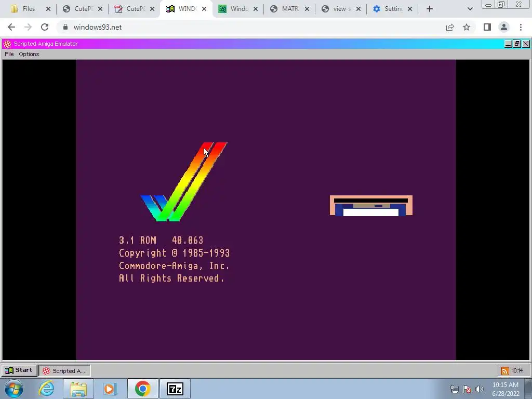Click the RSS feed icon in Windows 93 tray
This screenshot has width=532, height=399.
504,371
